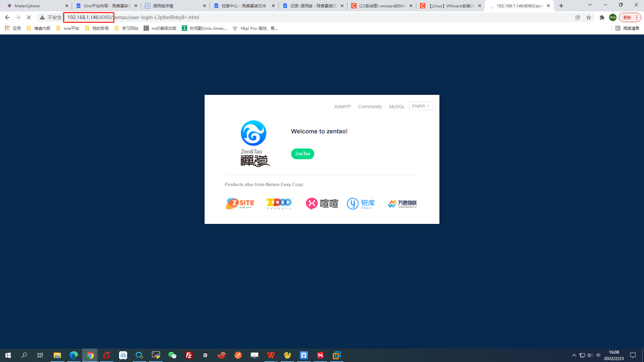Open the Community link

[370, 107]
